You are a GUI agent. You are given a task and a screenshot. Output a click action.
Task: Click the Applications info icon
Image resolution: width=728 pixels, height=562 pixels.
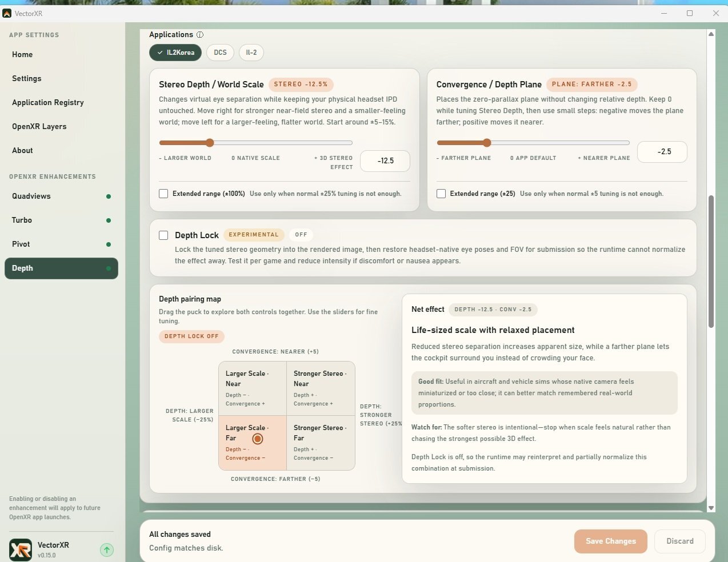(200, 35)
